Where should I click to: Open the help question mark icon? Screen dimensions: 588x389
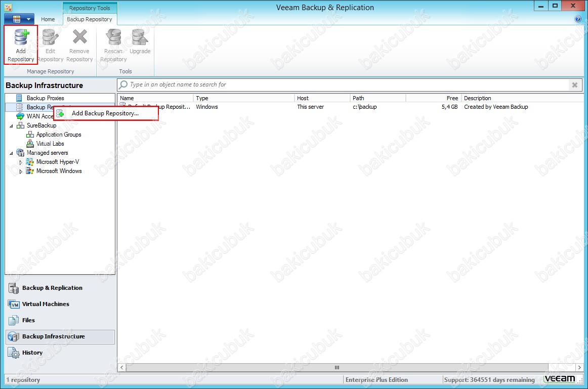[x=578, y=19]
